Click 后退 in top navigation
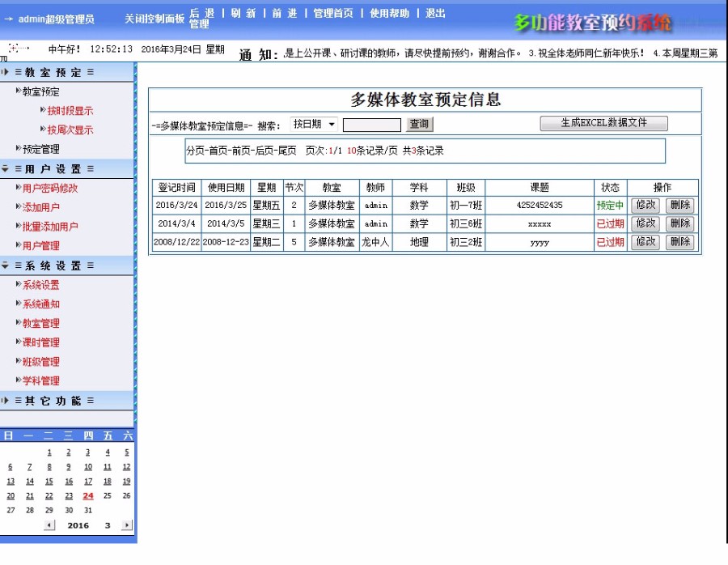 pyautogui.click(x=202, y=14)
